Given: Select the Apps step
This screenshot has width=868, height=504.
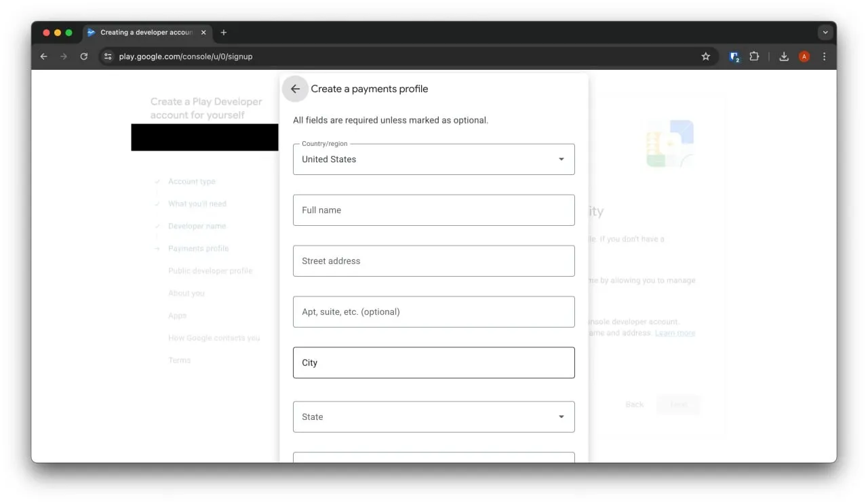Looking at the screenshot, I should (177, 315).
